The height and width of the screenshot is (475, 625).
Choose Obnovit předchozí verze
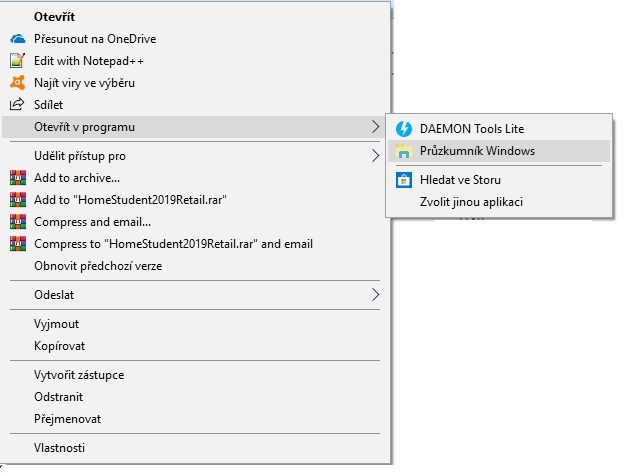[x=195, y=266]
